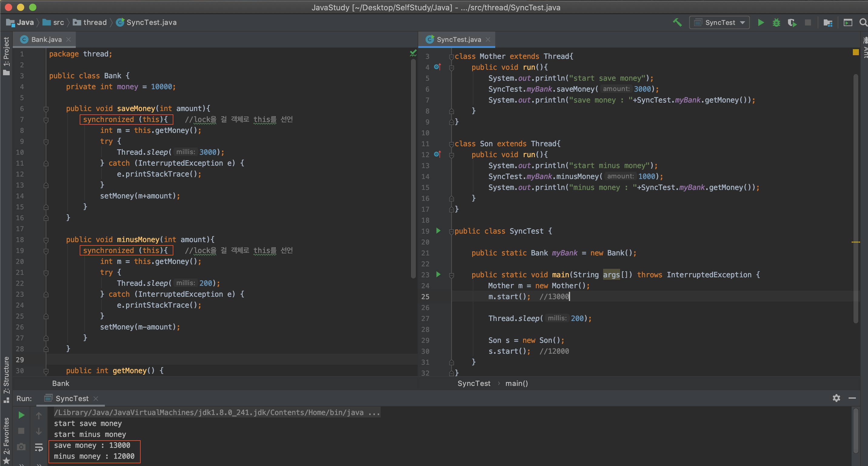Run SyncTest with the toolbar play button
Screen dimensions: 868x466
click(x=760, y=22)
